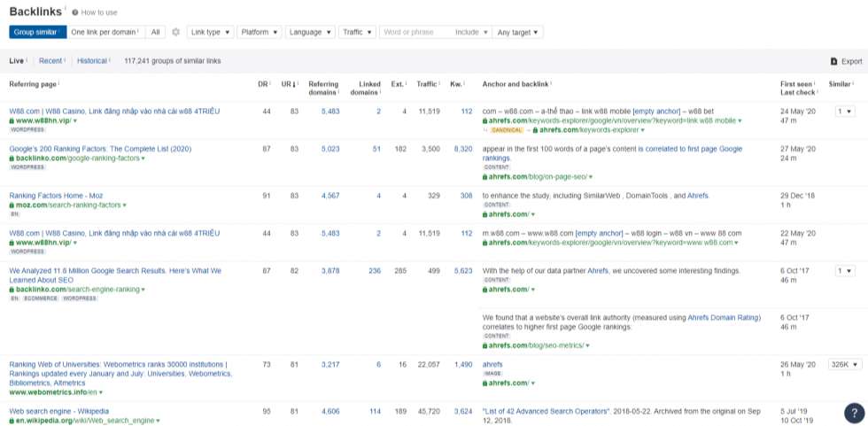Click linked domains value 114
Image resolution: width=868 pixels, height=426 pixels.
coord(375,412)
